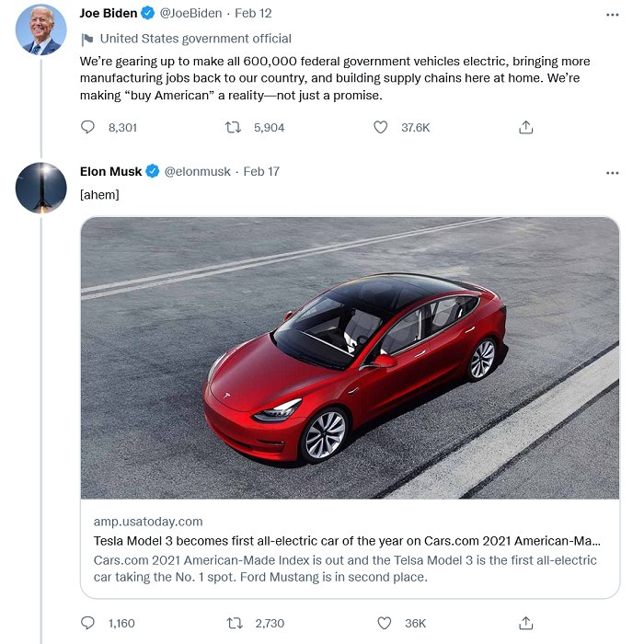
Task: Open the USA Today Tesla article headline
Action: 348,541
